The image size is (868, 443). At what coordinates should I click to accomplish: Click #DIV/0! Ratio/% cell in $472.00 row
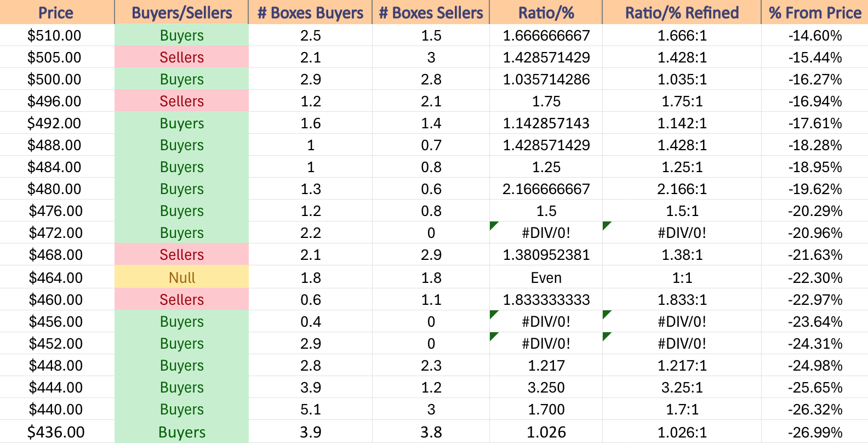546,232
